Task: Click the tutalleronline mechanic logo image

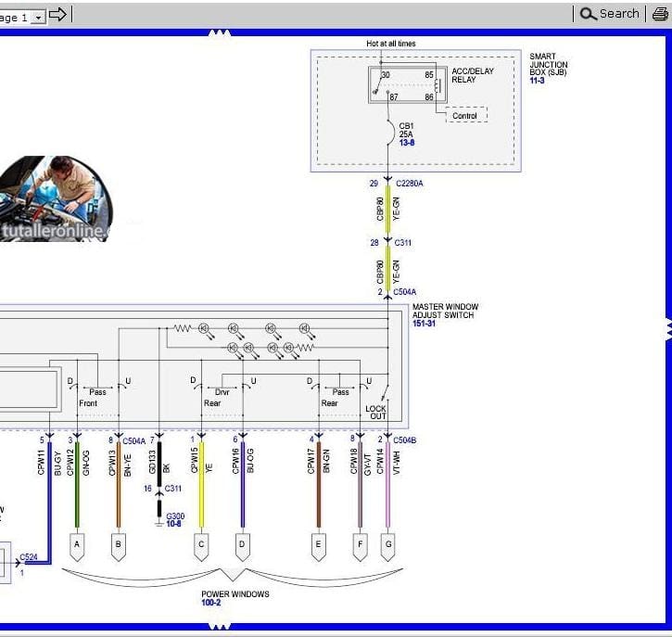Action: [57, 198]
